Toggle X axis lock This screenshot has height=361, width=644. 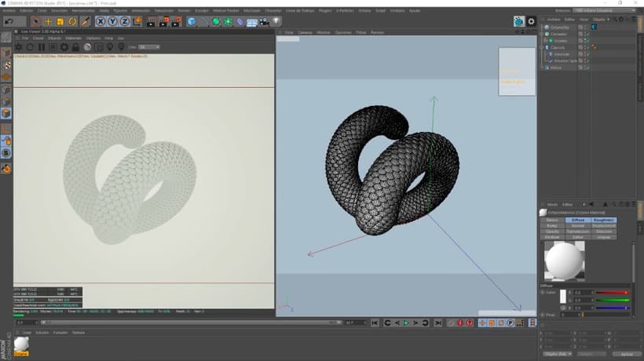click(x=101, y=21)
